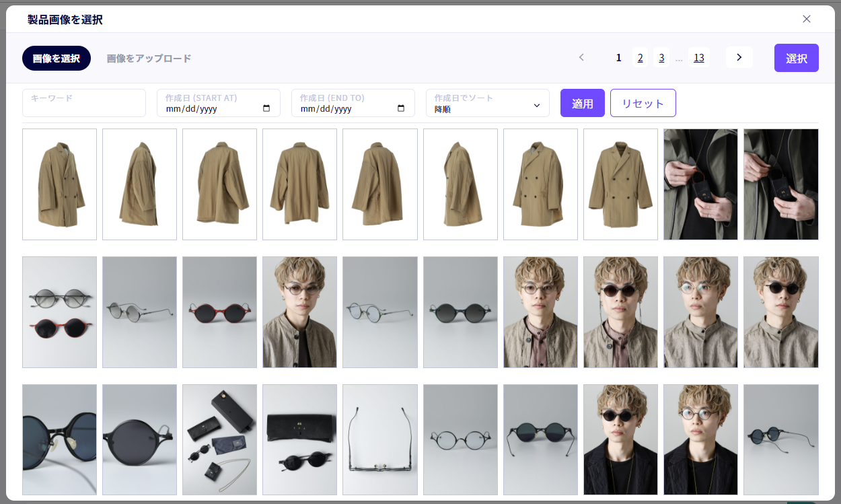Screen dimensions: 841x504
Task: Open calendar picker for 作成日 (END TO)
Action: 401,108
